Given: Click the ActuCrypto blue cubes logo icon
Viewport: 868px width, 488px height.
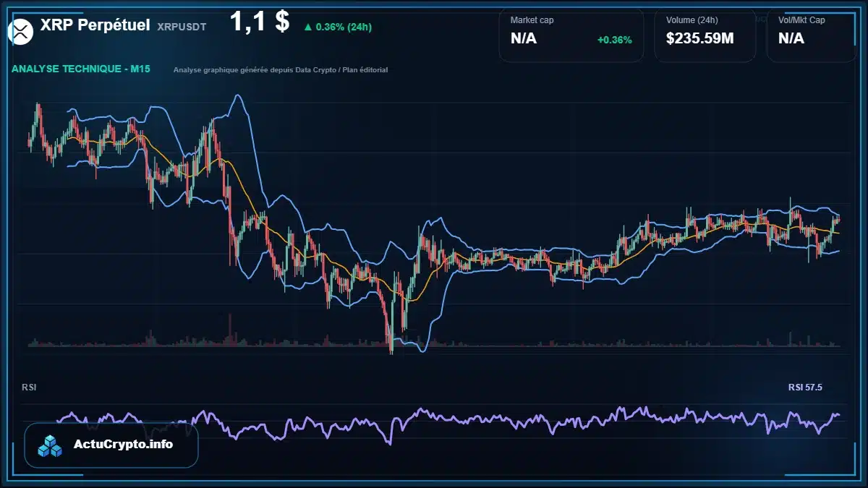Looking at the screenshot, I should [51, 445].
